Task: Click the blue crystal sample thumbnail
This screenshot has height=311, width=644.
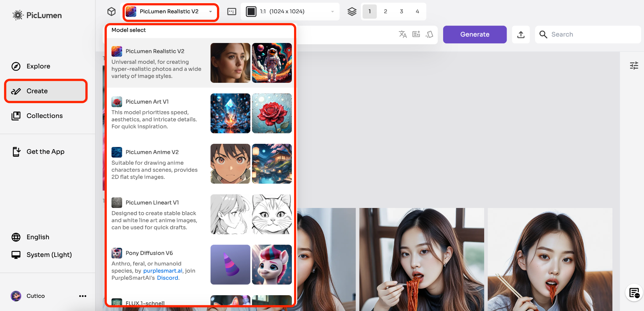Action: (230, 113)
